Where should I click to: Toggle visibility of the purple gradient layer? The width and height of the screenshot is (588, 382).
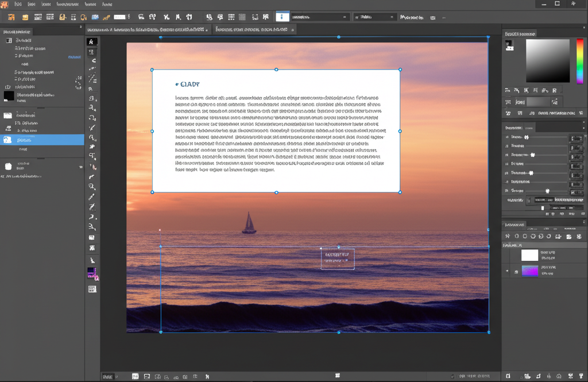[x=508, y=271]
